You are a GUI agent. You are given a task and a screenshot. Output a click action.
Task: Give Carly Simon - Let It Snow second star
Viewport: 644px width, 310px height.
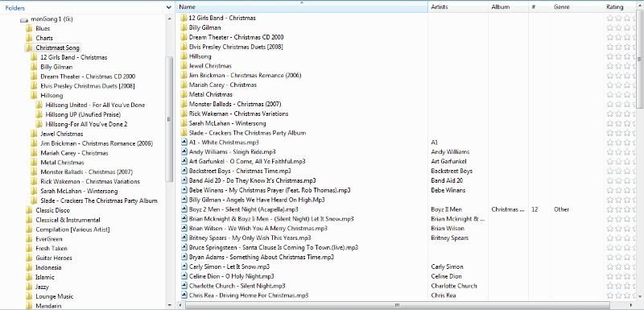pos(618,267)
